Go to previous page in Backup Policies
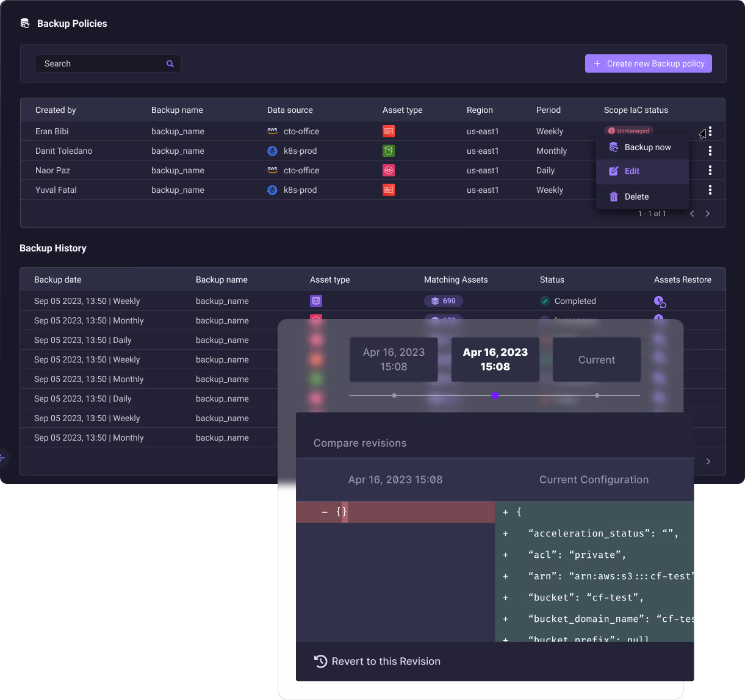 (692, 214)
